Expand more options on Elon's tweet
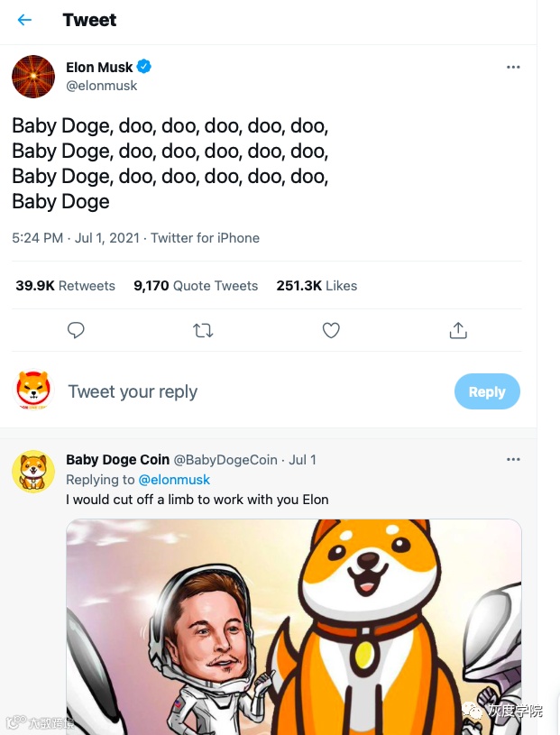The width and height of the screenshot is (560, 735). pyautogui.click(x=513, y=68)
